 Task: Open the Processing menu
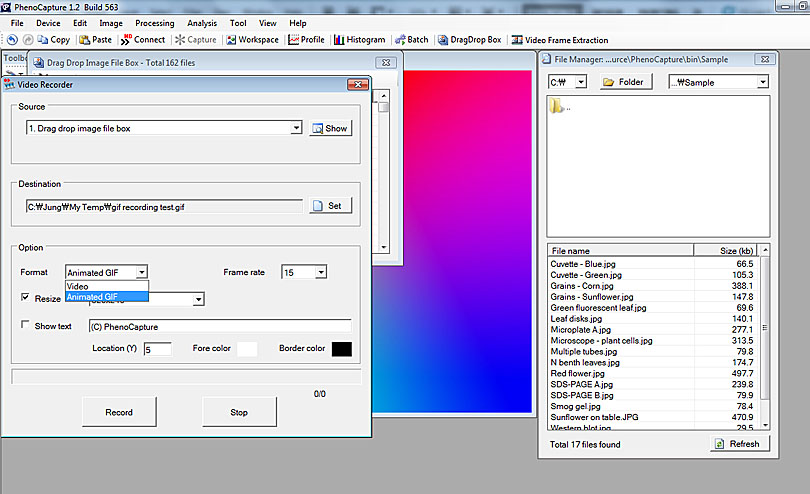point(154,23)
